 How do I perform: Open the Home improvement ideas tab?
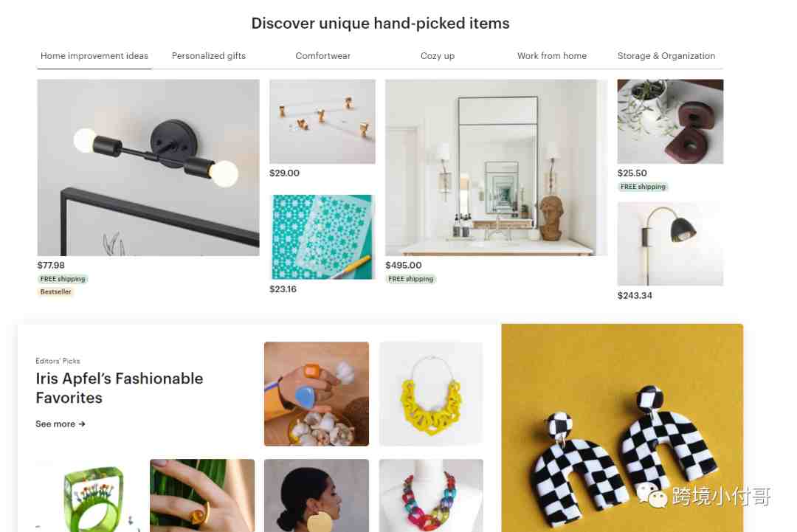94,56
